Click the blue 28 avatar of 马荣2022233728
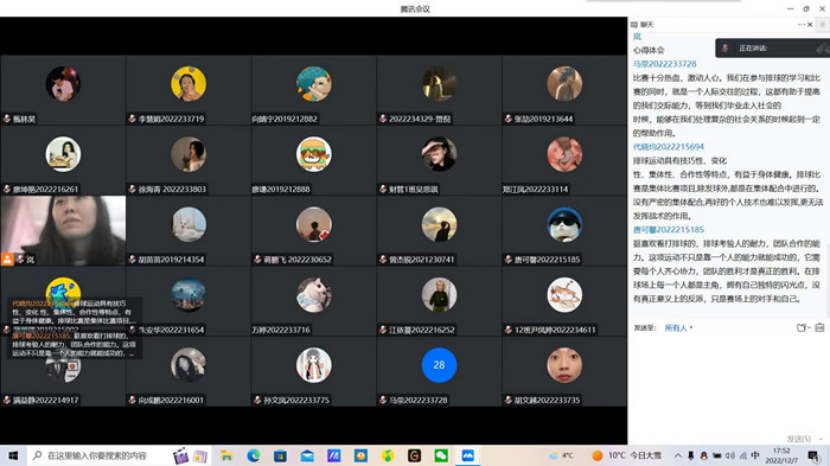830x466 pixels. [x=438, y=365]
